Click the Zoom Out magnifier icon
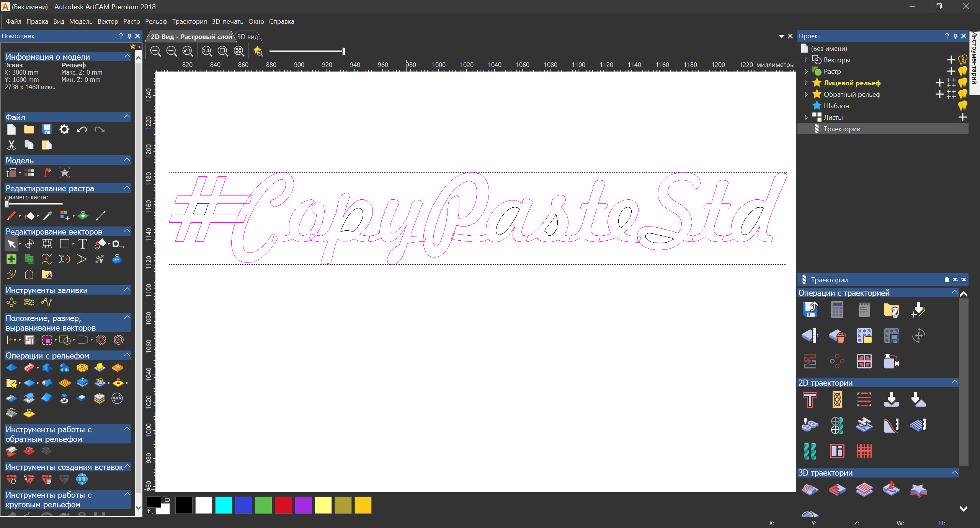Image resolution: width=980 pixels, height=528 pixels. point(172,51)
